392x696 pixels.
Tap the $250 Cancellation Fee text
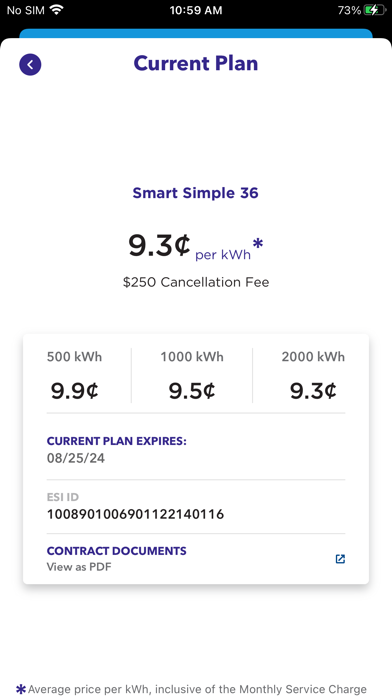click(196, 282)
